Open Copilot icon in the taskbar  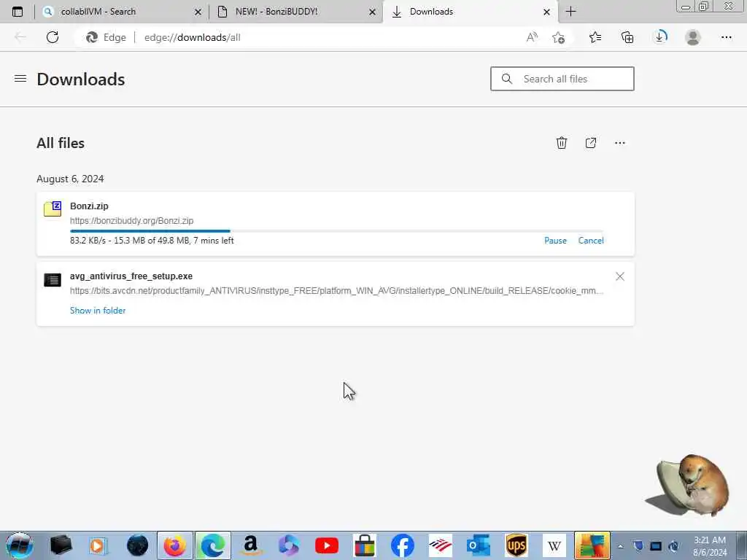coord(289,545)
